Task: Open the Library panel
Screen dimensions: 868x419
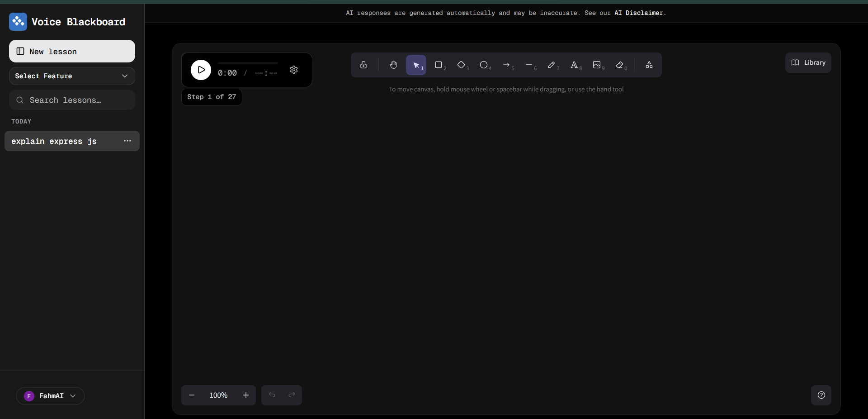Action: pyautogui.click(x=808, y=62)
